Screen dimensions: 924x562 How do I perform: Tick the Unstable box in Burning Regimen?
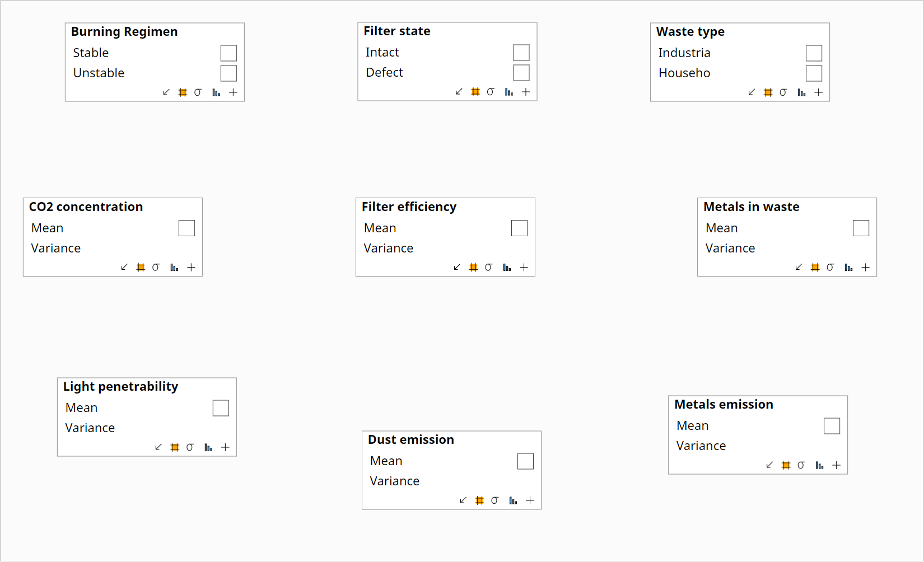pos(228,73)
